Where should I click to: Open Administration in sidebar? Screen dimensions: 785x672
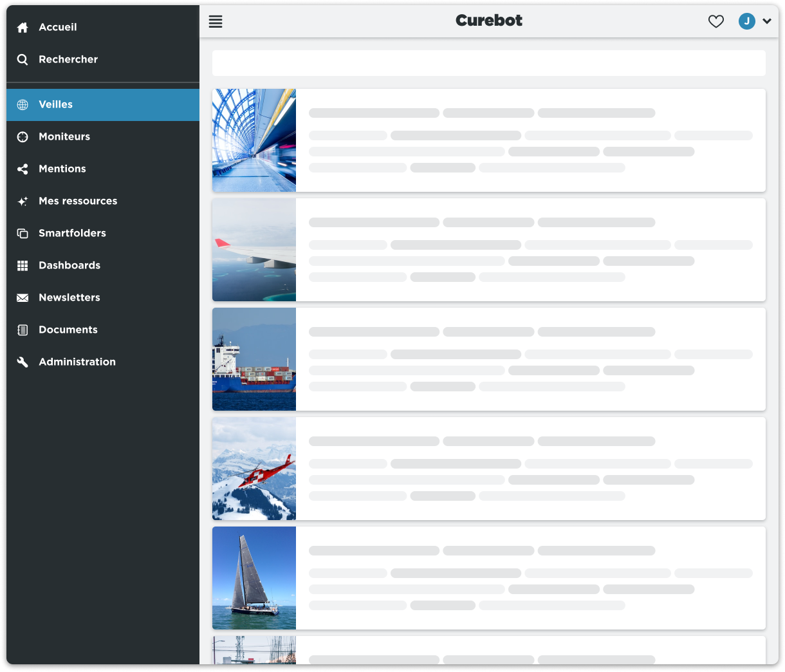[103, 362]
